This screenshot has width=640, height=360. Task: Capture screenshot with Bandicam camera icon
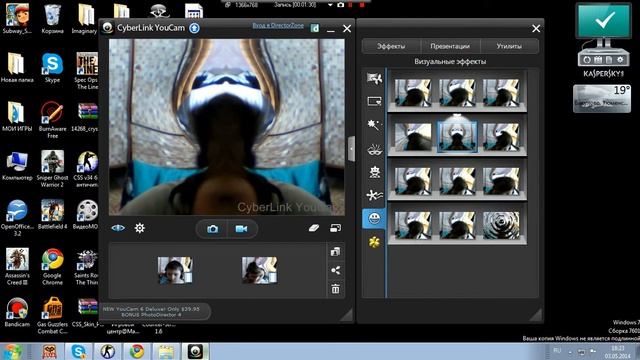(x=341, y=5)
